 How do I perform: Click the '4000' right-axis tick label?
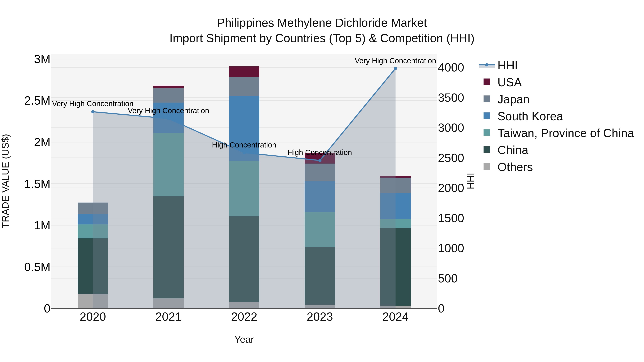coord(451,67)
